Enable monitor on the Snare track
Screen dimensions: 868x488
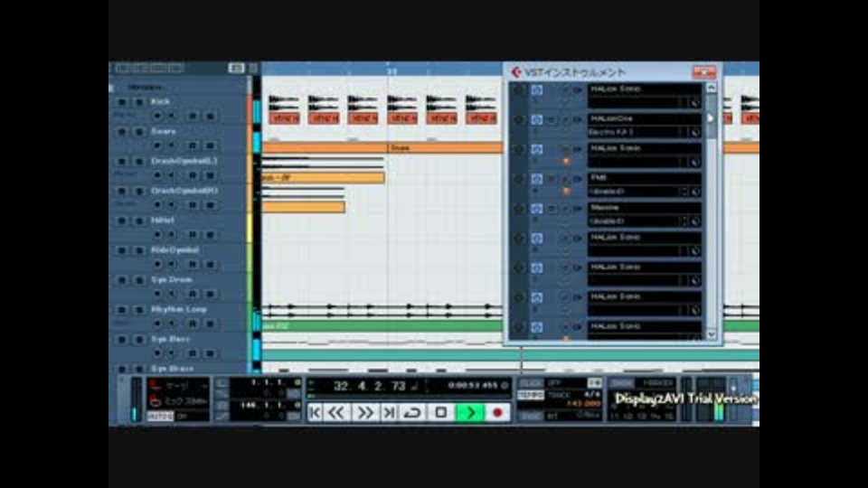172,145
